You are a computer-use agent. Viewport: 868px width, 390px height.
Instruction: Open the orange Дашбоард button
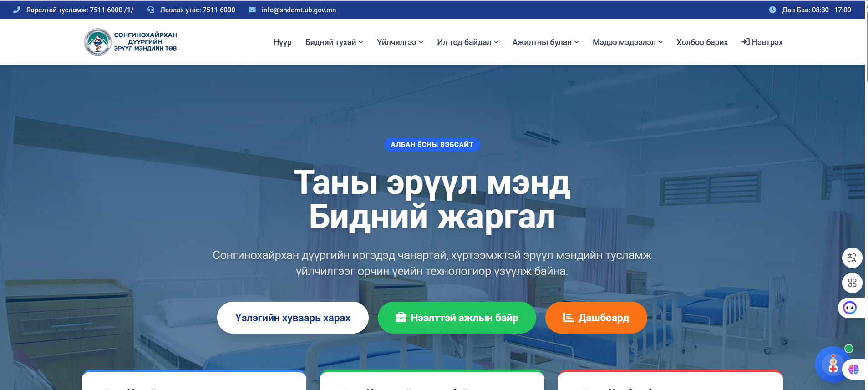tap(596, 318)
